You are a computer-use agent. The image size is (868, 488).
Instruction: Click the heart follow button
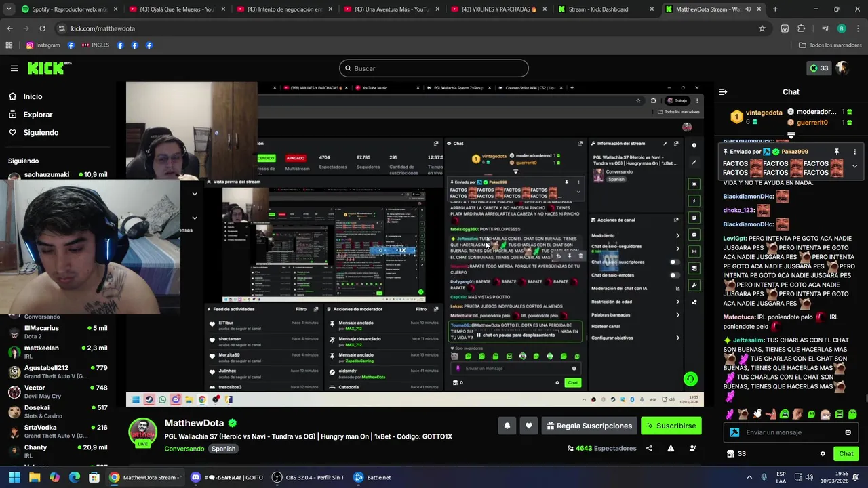529,426
